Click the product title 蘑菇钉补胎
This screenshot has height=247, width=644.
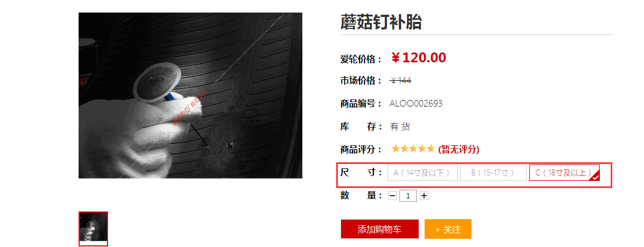381,22
